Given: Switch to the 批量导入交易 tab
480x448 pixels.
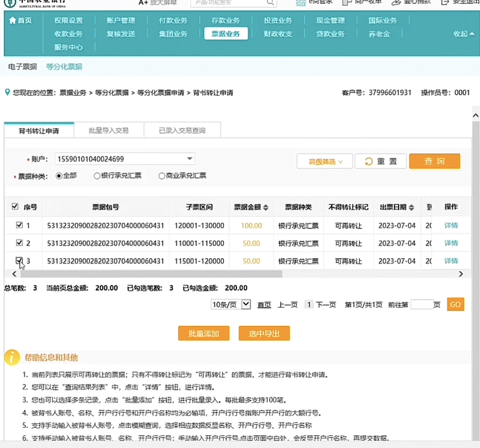Looking at the screenshot, I should 109,131.
